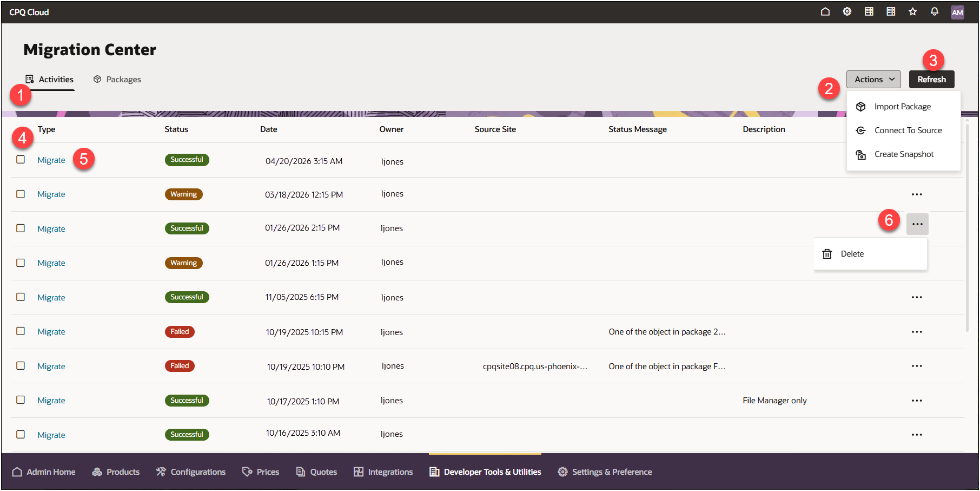Image resolution: width=980 pixels, height=491 pixels.
Task: Select checkbox for 10/19/2025 10:10 PM row
Action: [x=21, y=365]
